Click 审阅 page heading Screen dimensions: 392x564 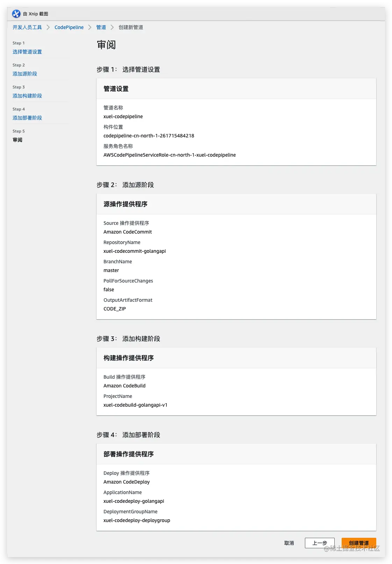(x=106, y=45)
